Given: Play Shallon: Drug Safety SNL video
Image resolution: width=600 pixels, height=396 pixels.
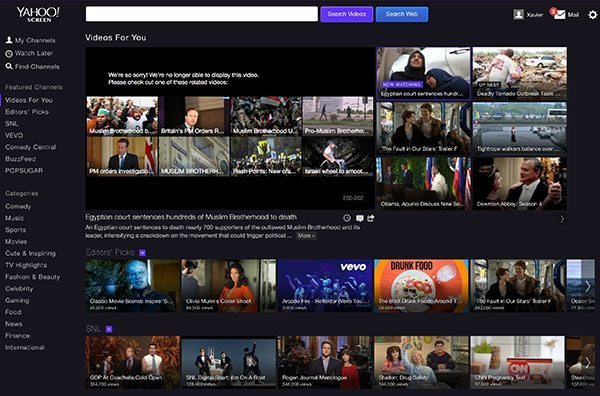Looking at the screenshot, I should [421, 362].
